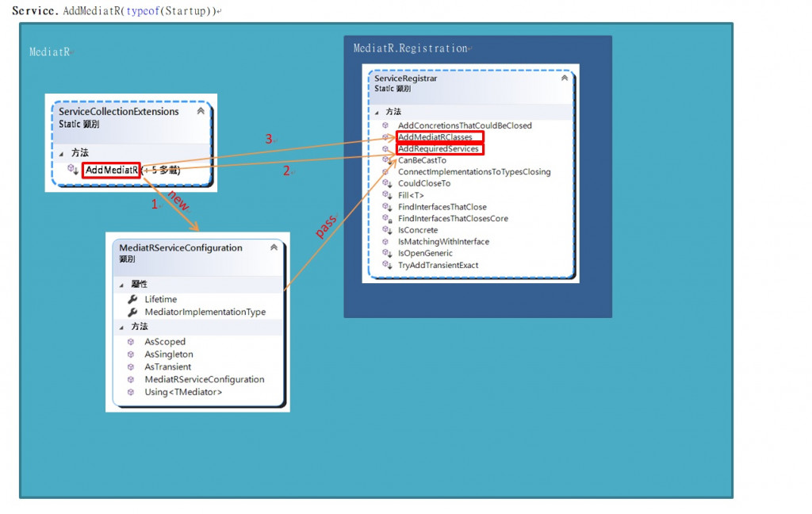Click icon beside FindInterfacesThatClose
Viewport: 812px width, 514px height.
pyautogui.click(x=387, y=206)
